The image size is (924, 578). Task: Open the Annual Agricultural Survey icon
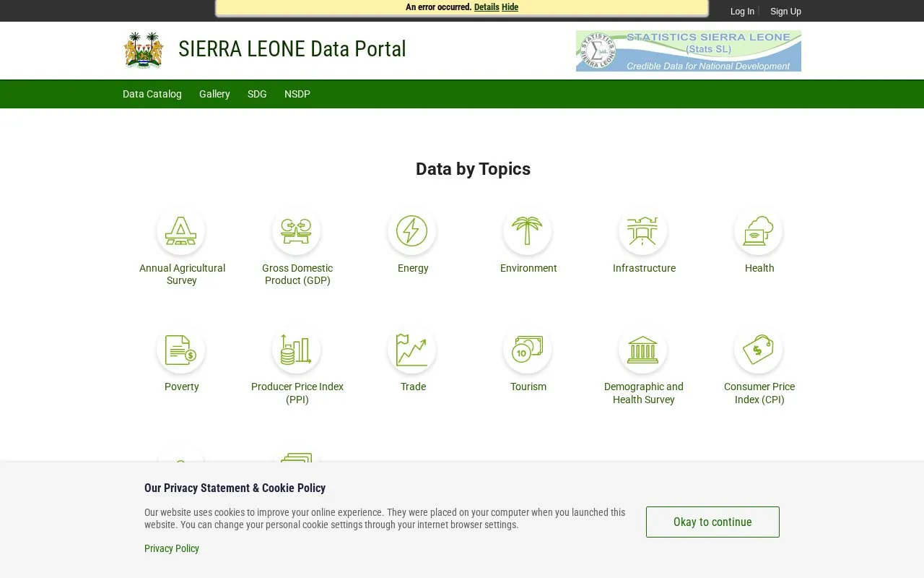181,231
